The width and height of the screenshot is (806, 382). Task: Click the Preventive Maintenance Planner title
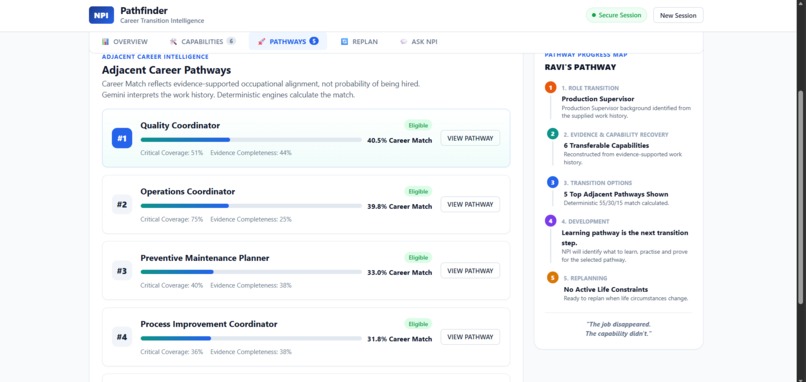pos(205,258)
